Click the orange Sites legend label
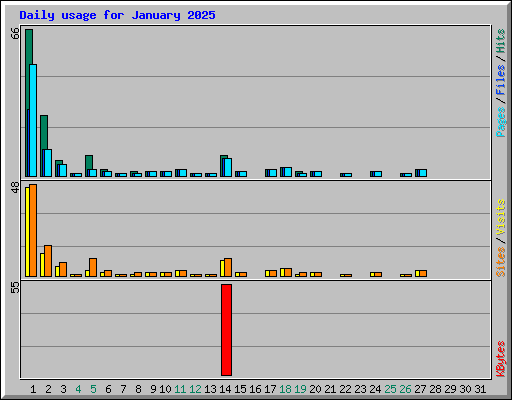This screenshot has width=512, height=400. tap(501, 262)
